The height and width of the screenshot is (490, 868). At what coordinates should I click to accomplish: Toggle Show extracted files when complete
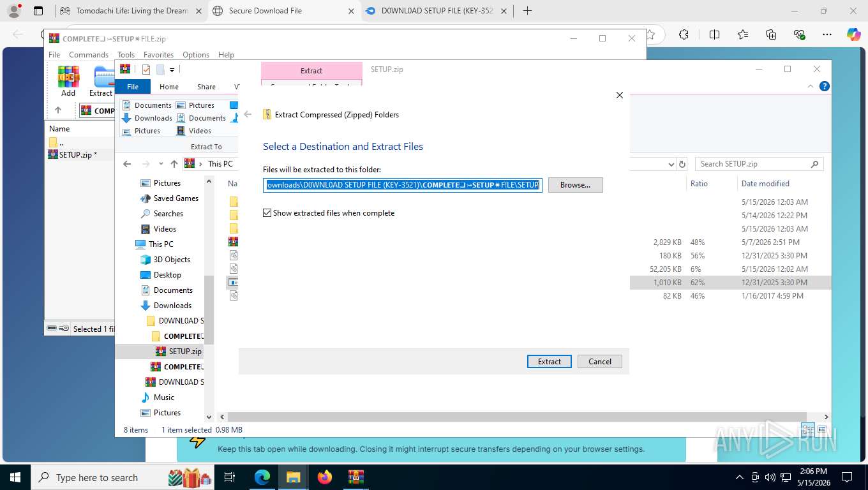click(x=267, y=213)
